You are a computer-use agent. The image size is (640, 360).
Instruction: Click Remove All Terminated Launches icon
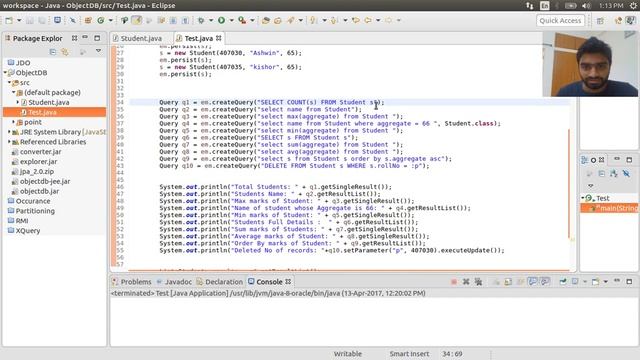[x=478, y=282]
